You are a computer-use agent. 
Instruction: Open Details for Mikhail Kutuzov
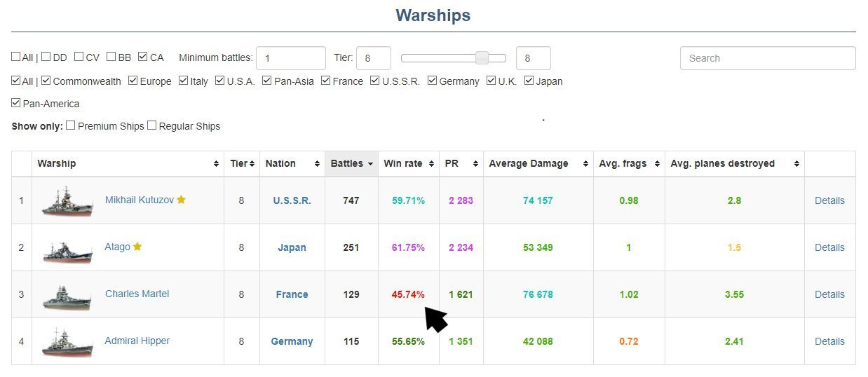pyautogui.click(x=829, y=200)
